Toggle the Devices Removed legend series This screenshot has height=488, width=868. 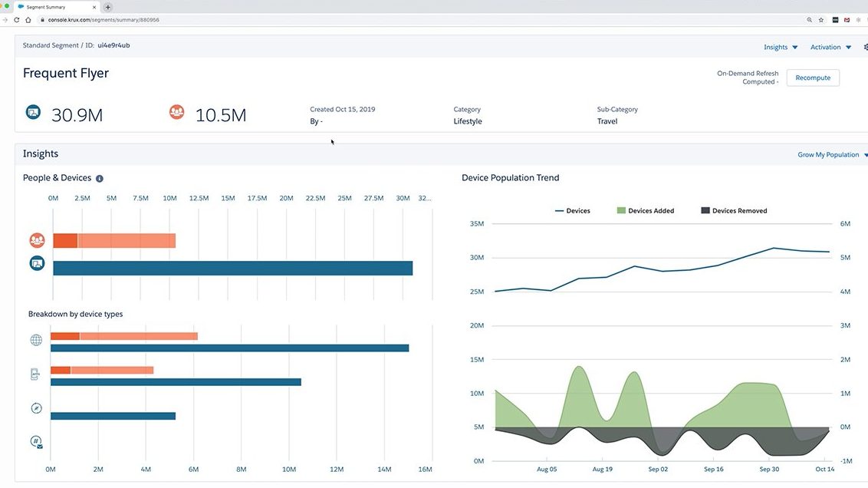click(x=734, y=211)
